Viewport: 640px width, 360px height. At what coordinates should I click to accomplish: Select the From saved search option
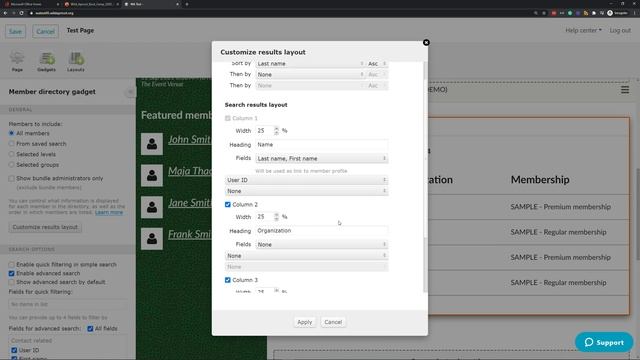coord(11,144)
